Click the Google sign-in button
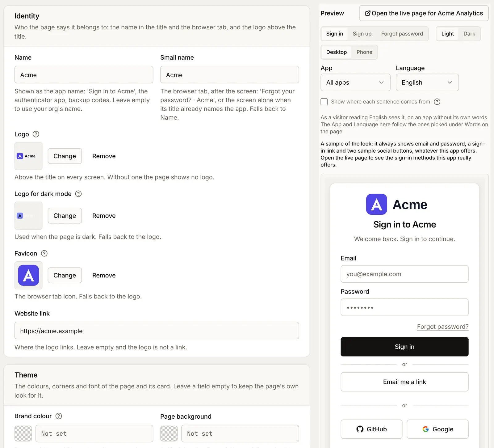Screen dimensions: 494x448 click(437, 429)
